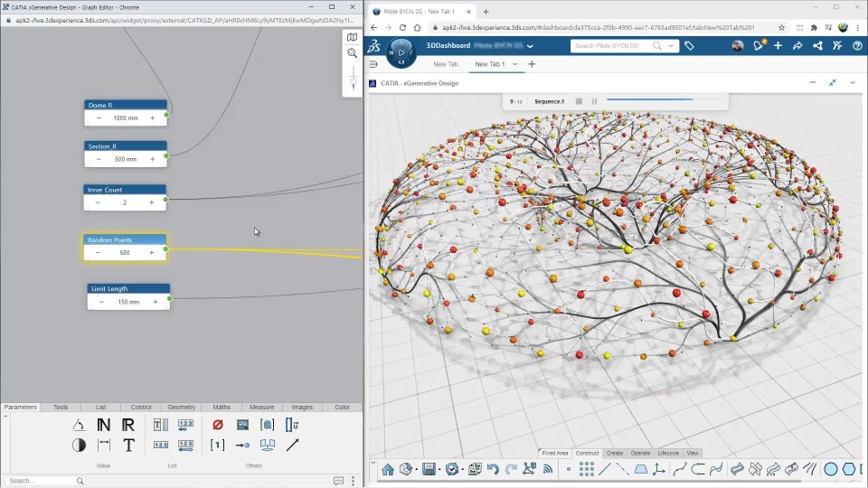Expand 3DDashboard title dropdown chevron
The image size is (868, 488).
[x=530, y=46]
